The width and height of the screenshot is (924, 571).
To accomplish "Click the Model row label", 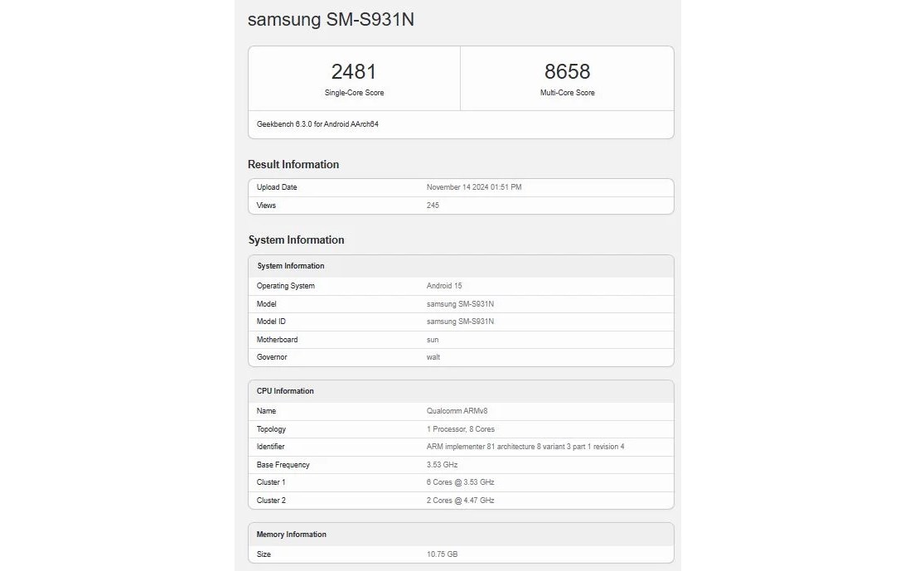I will point(266,304).
